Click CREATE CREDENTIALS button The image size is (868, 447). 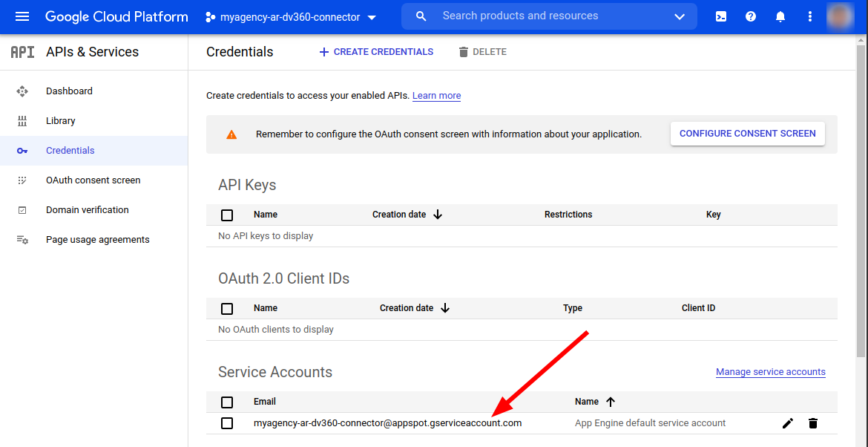click(376, 51)
